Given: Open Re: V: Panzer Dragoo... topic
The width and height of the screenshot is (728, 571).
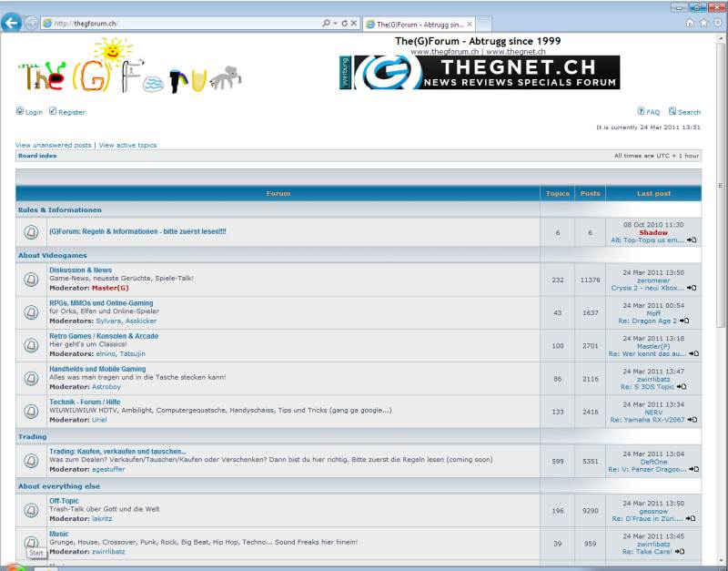Looking at the screenshot, I should [x=647, y=469].
